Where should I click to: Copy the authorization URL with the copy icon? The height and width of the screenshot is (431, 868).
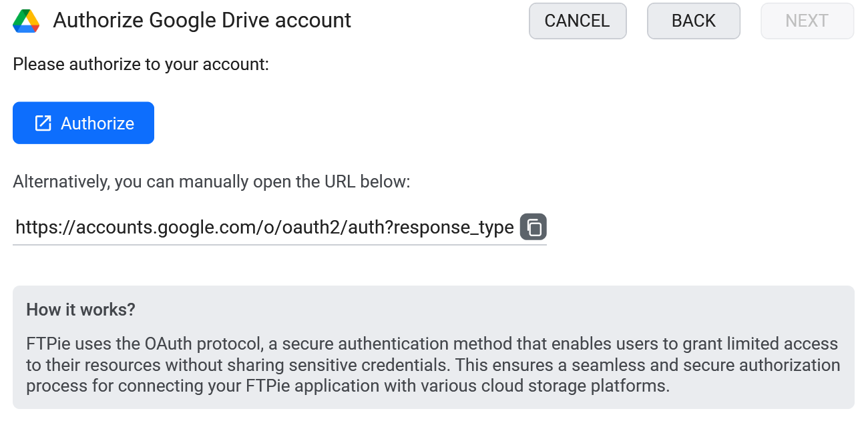[x=533, y=227]
